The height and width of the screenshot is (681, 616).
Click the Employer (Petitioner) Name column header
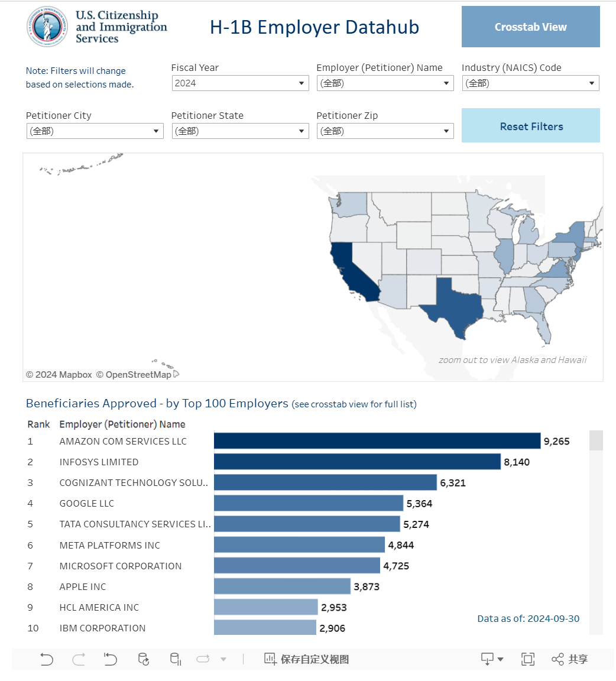[122, 424]
